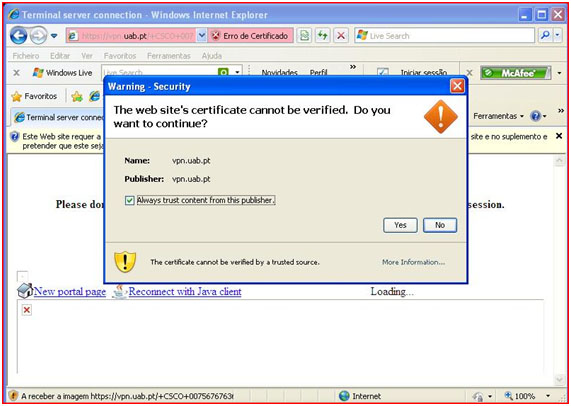Open the New portal page link
The width and height of the screenshot is (571, 406).
70,292
